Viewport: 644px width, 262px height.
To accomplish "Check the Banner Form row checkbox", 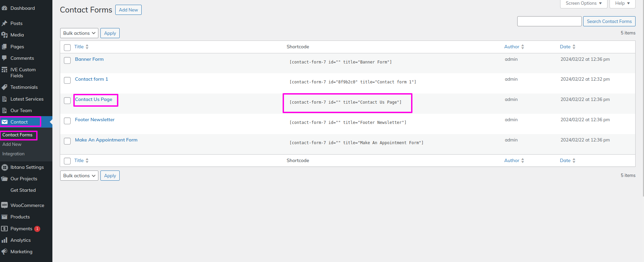I will point(67,60).
